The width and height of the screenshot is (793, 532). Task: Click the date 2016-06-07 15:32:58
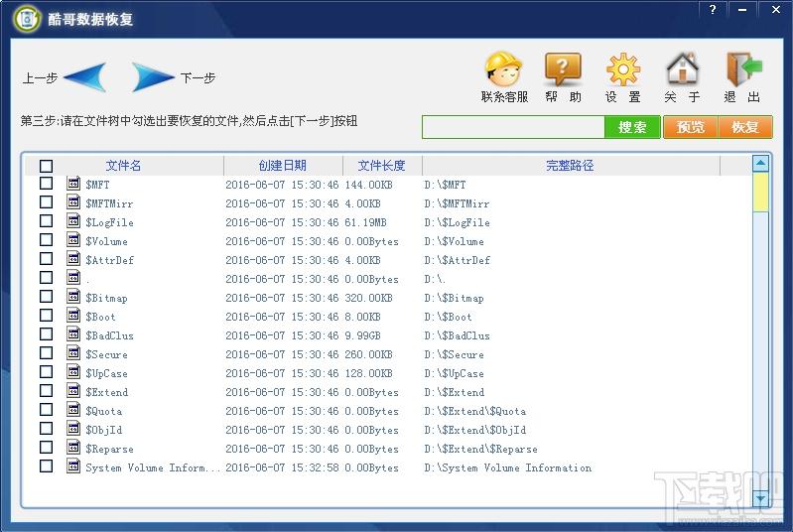point(282,467)
